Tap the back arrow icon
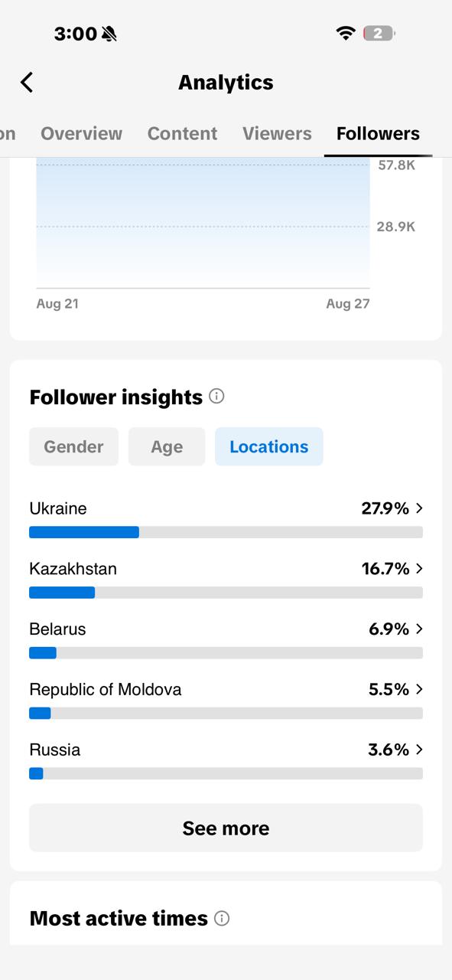 27,82
